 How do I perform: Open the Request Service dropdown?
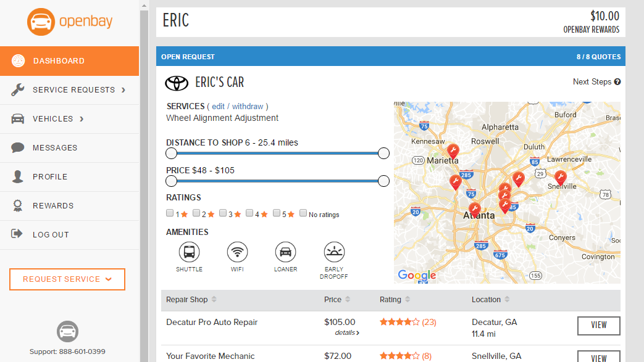(67, 279)
